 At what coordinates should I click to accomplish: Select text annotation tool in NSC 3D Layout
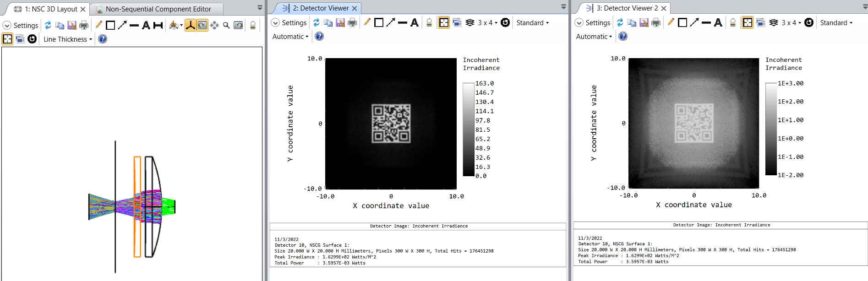tap(146, 25)
